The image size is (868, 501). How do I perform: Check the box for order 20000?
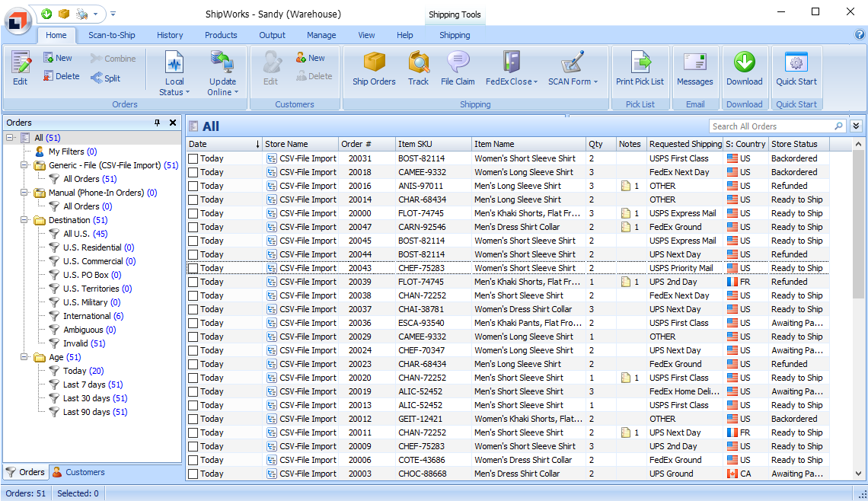193,213
